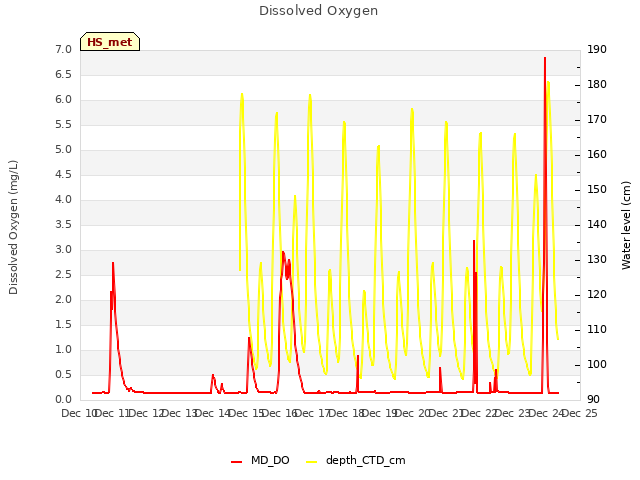Click the Dec 10 date tick label
640x480 pixels.
pyautogui.click(x=78, y=413)
